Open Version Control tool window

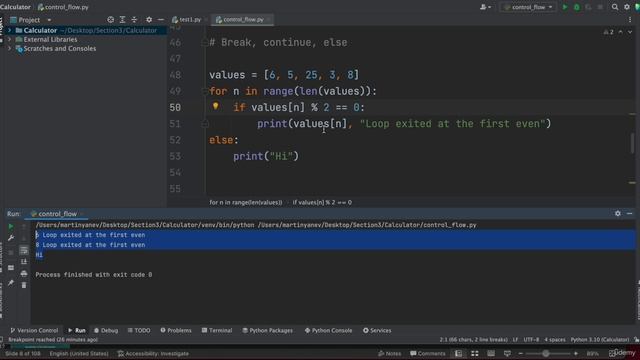34,331
